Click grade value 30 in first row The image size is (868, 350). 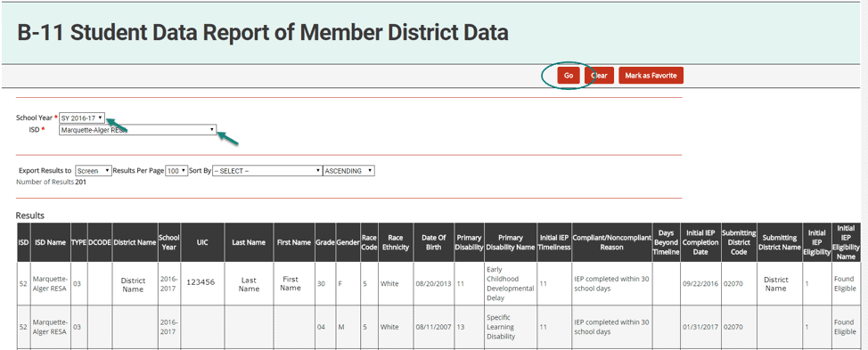tap(321, 283)
